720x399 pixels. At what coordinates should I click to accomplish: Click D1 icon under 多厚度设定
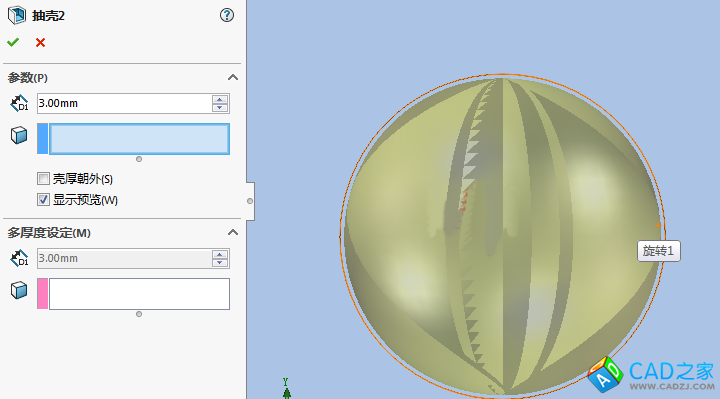click(19, 259)
